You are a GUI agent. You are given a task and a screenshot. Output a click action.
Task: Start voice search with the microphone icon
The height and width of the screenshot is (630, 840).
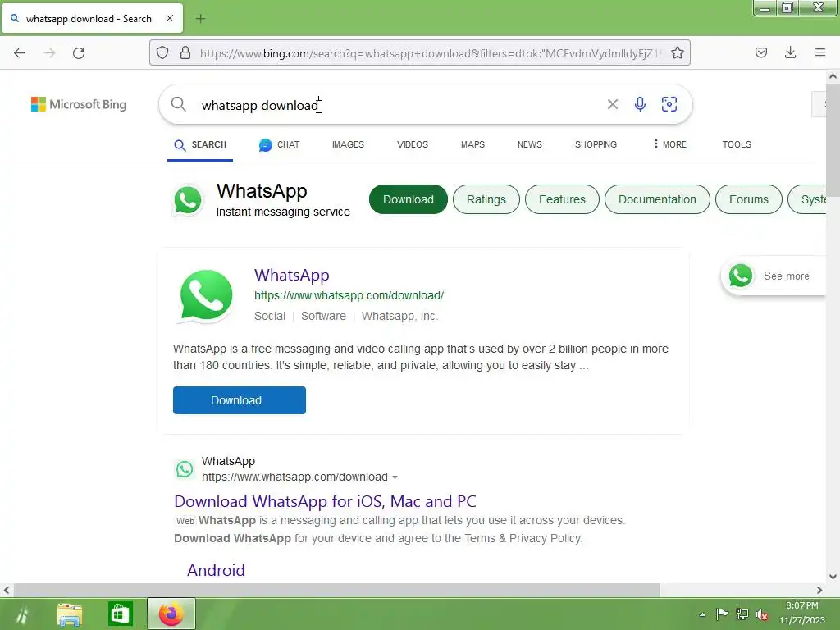640,104
